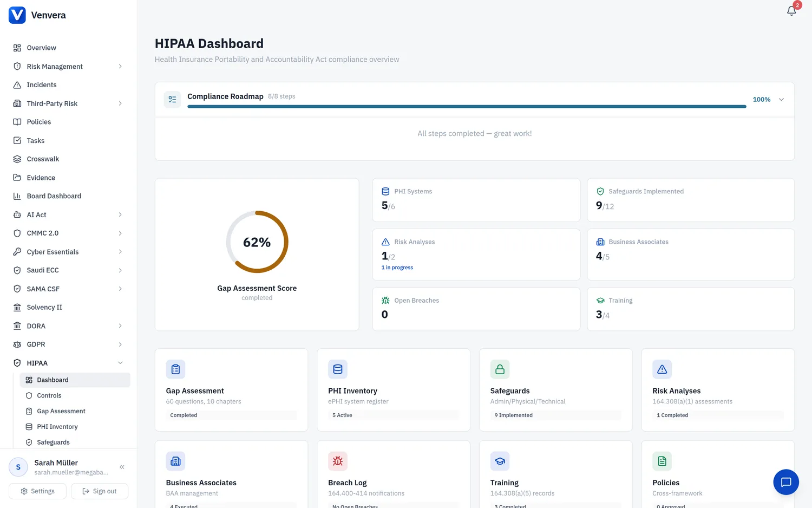
Task: Open the PHI Inventory card title
Action: click(352, 391)
